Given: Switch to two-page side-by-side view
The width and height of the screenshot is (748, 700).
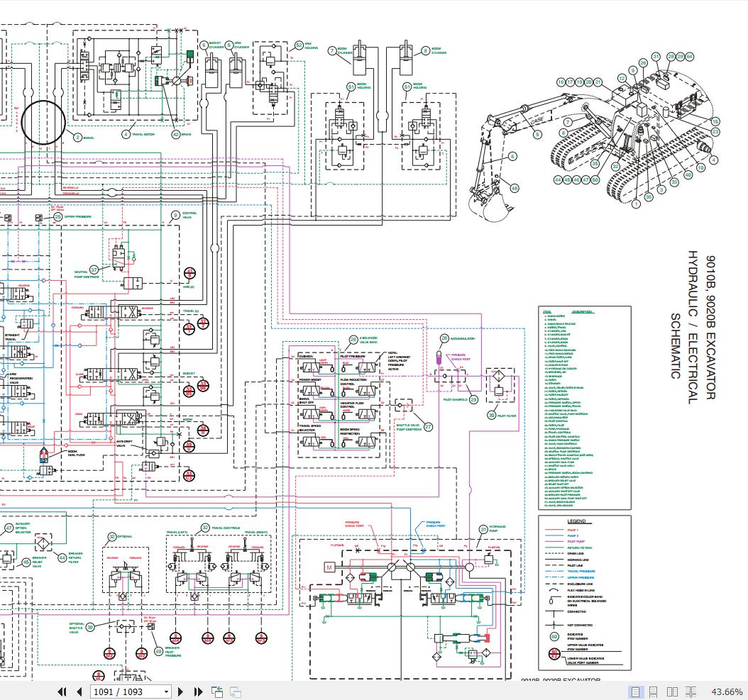Looking at the screenshot, I should pyautogui.click(x=672, y=692).
